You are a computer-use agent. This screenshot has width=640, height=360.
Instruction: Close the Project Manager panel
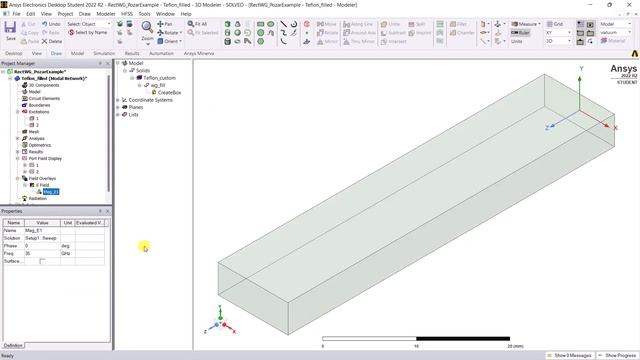pyautogui.click(x=108, y=64)
